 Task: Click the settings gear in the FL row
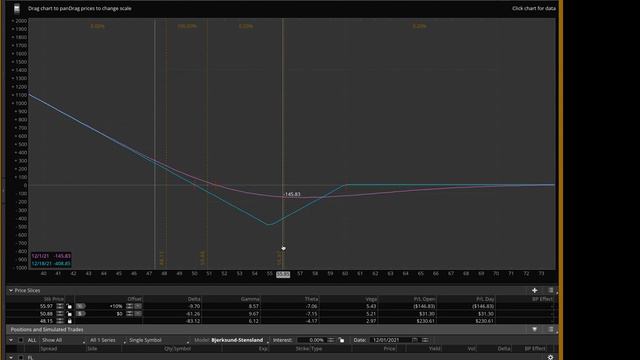[550, 357]
